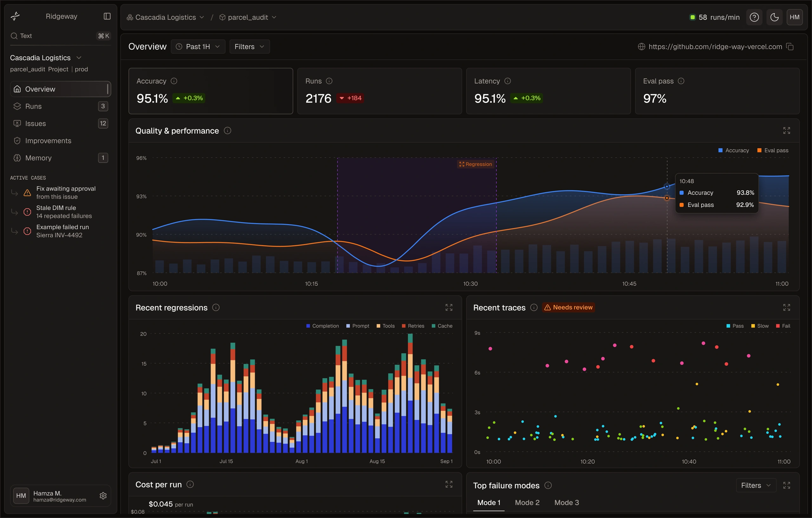Select the Accuracy metric card
This screenshot has width=812, height=518.
click(211, 91)
